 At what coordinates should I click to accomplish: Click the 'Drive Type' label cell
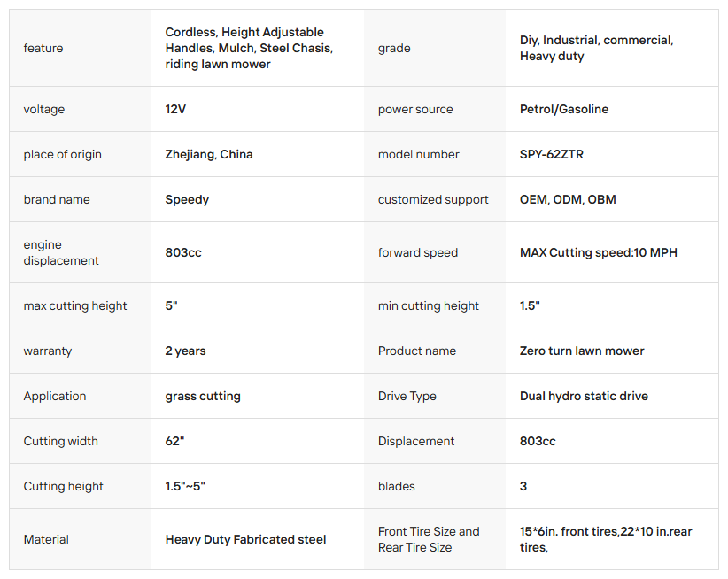pos(407,396)
